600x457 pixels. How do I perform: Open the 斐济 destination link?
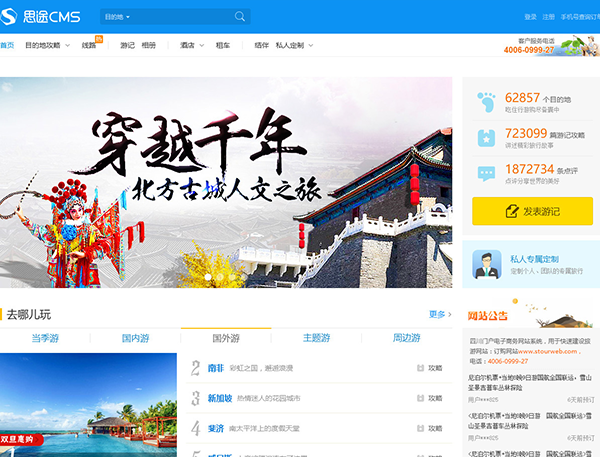(x=215, y=428)
